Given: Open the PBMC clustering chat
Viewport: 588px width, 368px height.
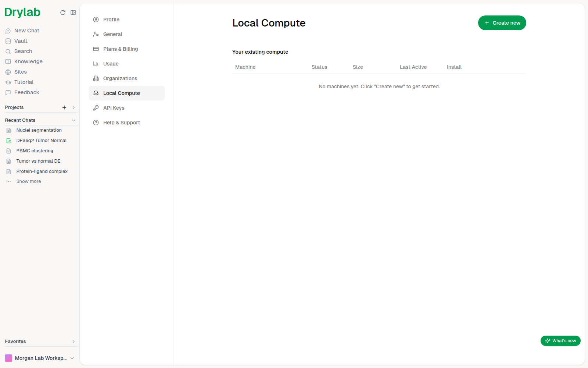Looking at the screenshot, I should [x=35, y=151].
